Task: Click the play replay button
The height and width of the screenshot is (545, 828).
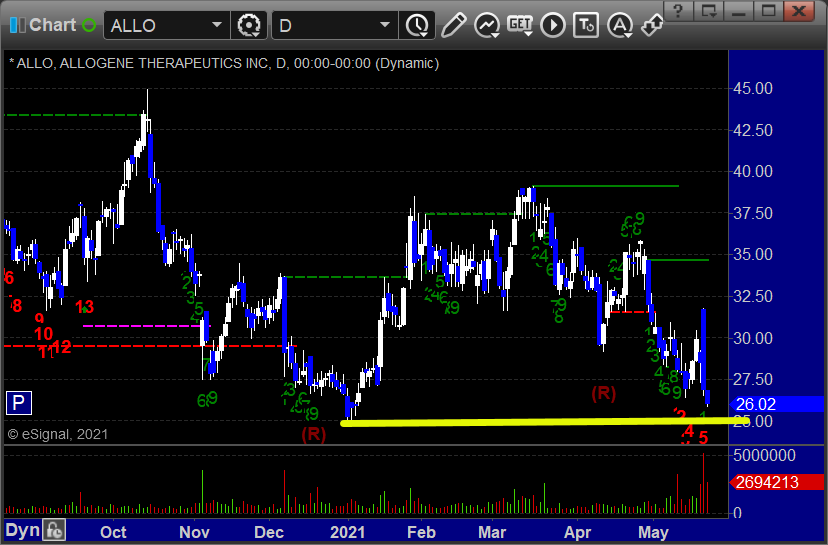Action: (553, 25)
